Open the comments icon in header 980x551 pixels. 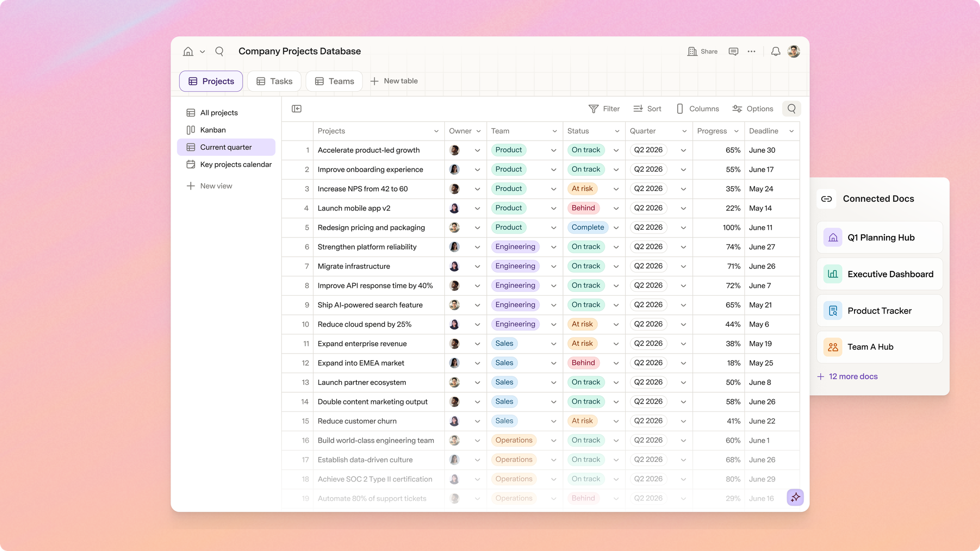pyautogui.click(x=734, y=51)
